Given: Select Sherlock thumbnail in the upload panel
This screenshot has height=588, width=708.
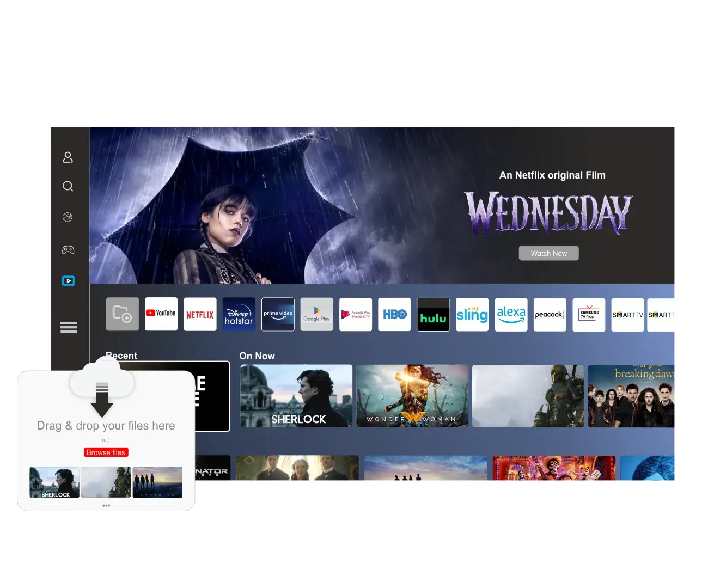Looking at the screenshot, I should click(54, 482).
